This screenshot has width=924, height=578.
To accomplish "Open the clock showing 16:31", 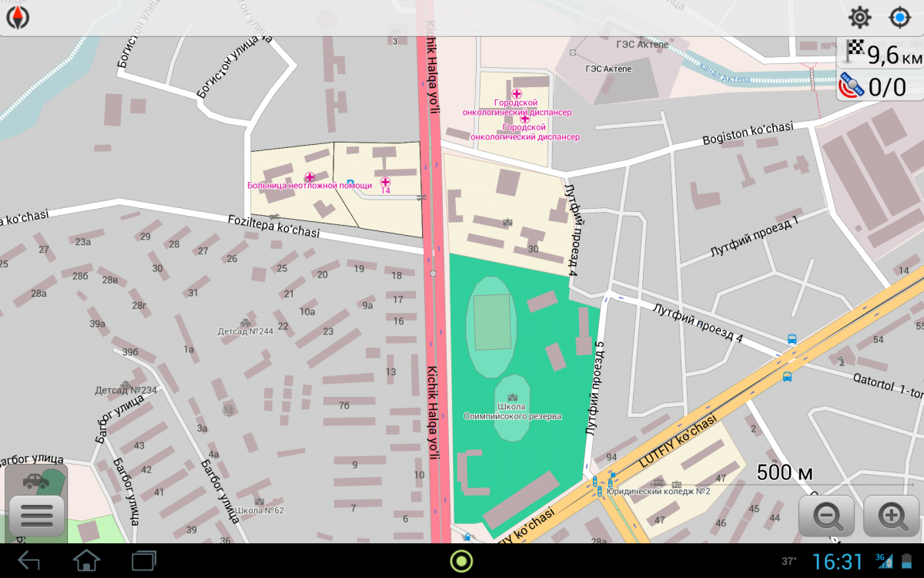I will tap(838, 561).
